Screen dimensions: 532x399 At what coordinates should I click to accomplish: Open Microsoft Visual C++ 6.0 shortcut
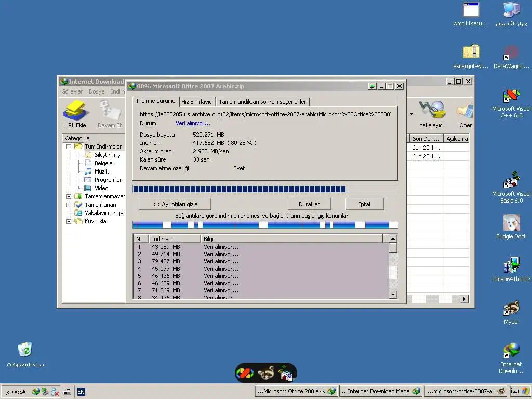coord(511,103)
